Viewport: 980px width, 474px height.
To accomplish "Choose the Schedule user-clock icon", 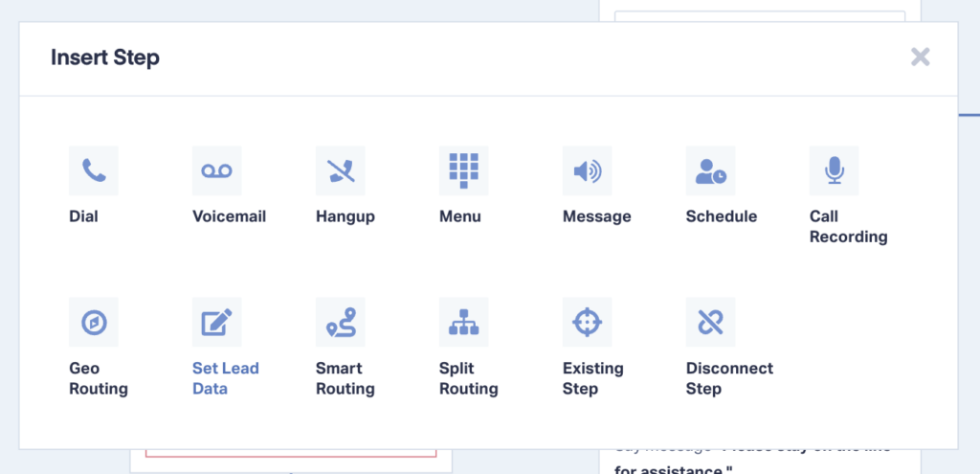I will click(x=711, y=170).
